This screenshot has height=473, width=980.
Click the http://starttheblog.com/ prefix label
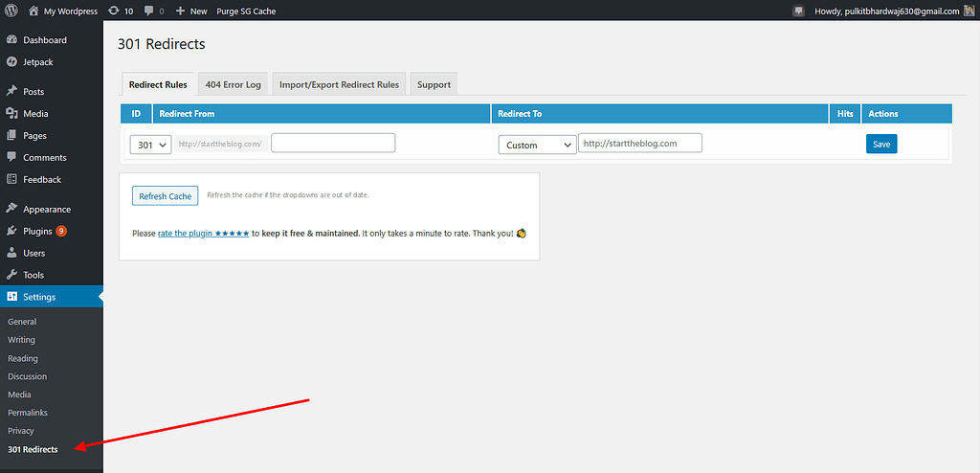221,144
